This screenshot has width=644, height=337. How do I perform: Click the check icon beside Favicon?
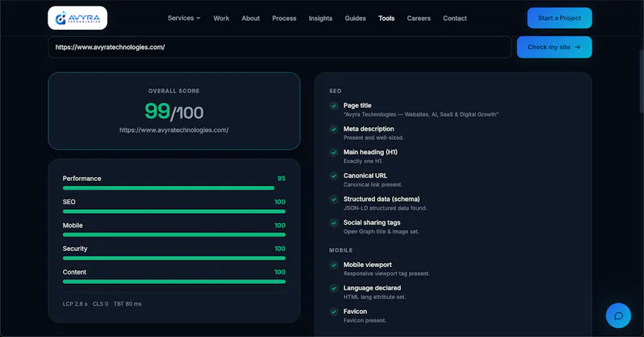334,311
